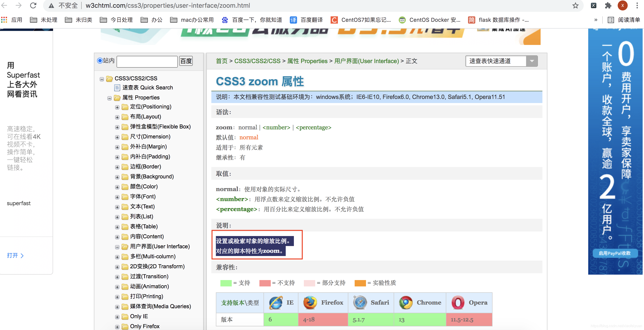Bookmark page with star icon

pyautogui.click(x=575, y=5)
